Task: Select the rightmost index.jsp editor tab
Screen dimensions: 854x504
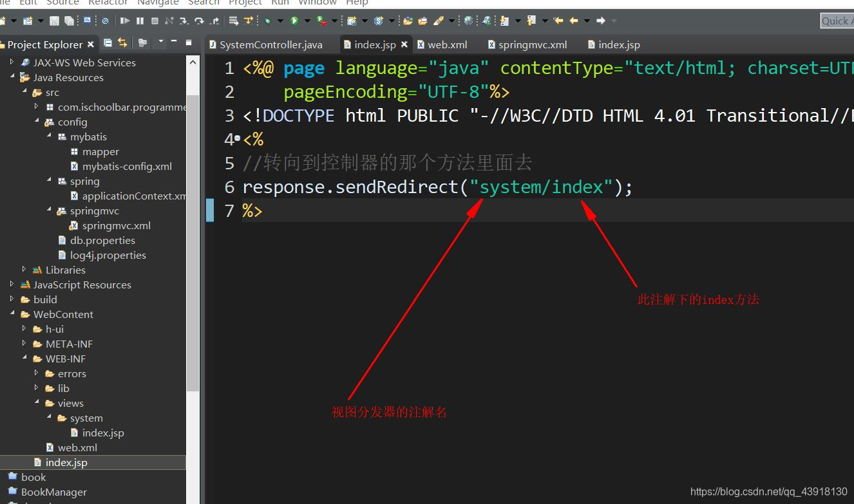Action: (613, 44)
